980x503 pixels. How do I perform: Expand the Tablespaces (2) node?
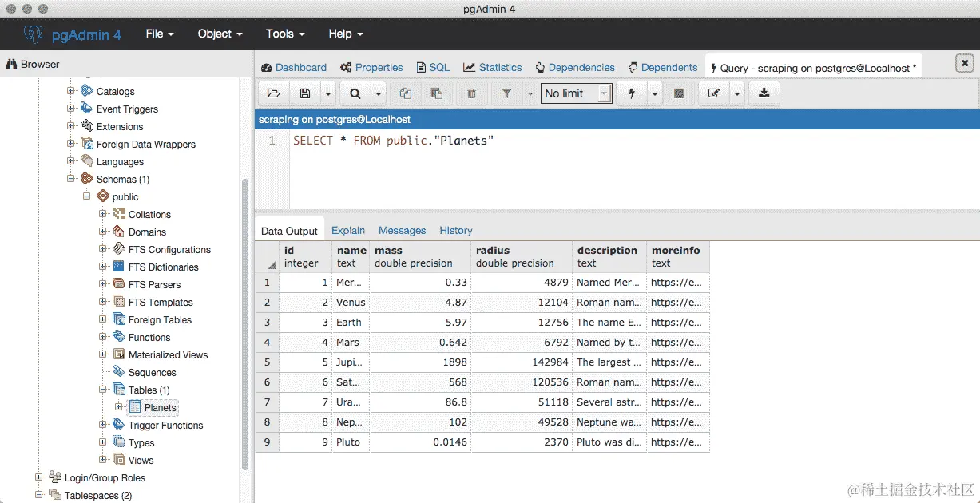(x=39, y=495)
